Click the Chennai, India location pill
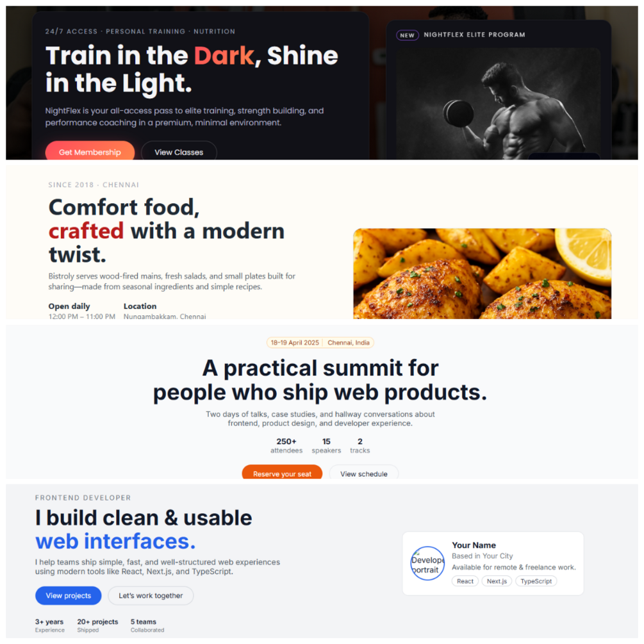The height and width of the screenshot is (644, 644). (349, 343)
